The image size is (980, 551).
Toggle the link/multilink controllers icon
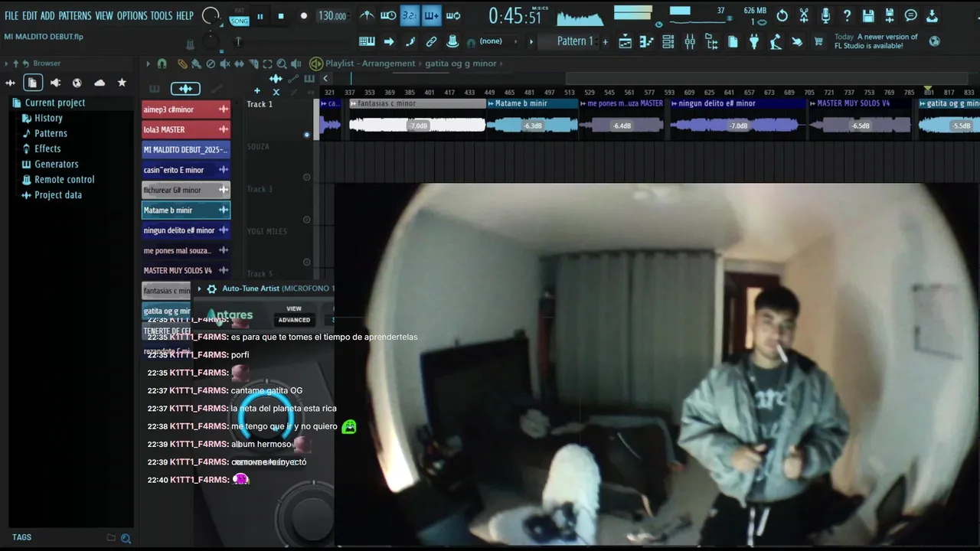(x=432, y=41)
